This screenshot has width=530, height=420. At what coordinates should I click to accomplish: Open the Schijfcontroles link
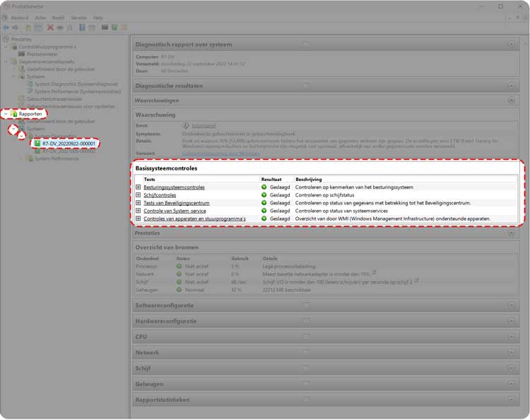tap(160, 195)
